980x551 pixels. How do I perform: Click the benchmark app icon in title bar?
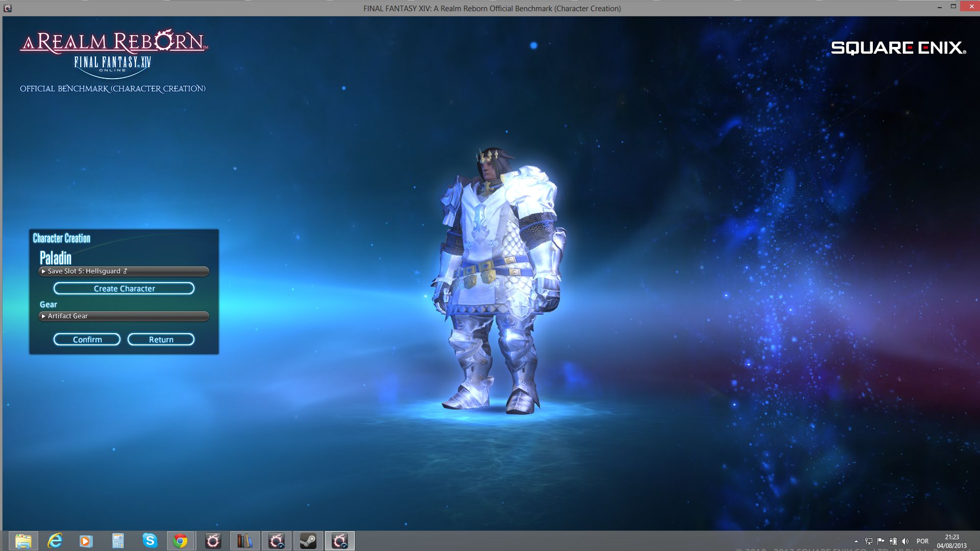tap(8, 8)
